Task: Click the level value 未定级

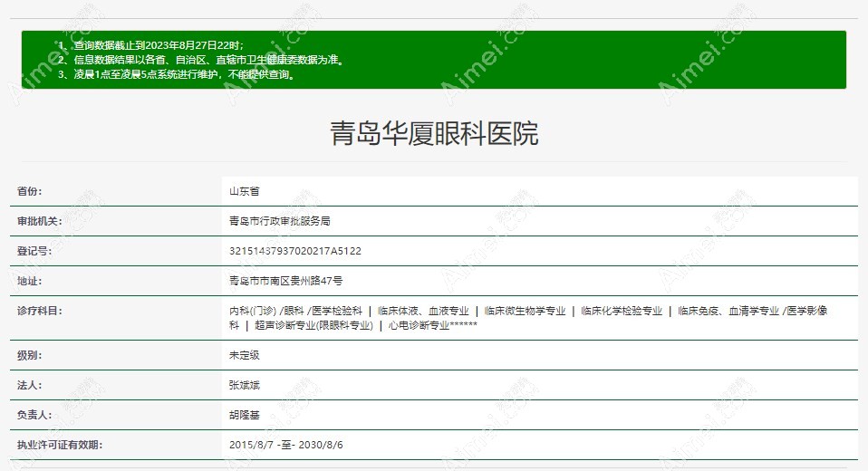Action: [244, 355]
